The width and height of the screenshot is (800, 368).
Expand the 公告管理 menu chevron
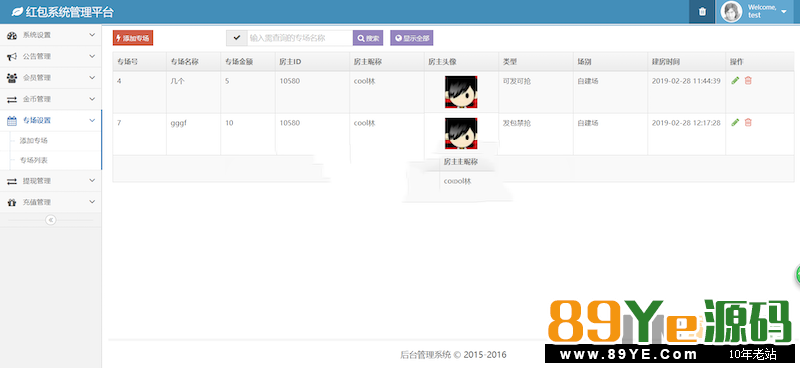[92, 56]
